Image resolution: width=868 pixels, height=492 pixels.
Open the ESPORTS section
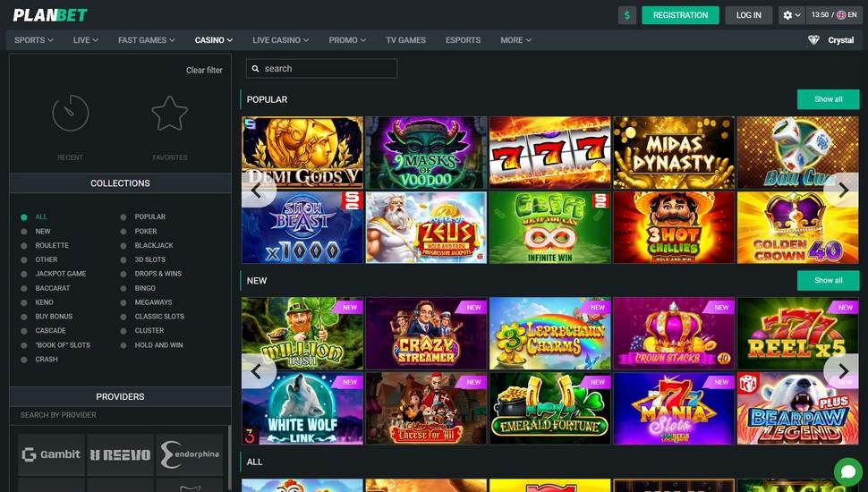coord(463,40)
